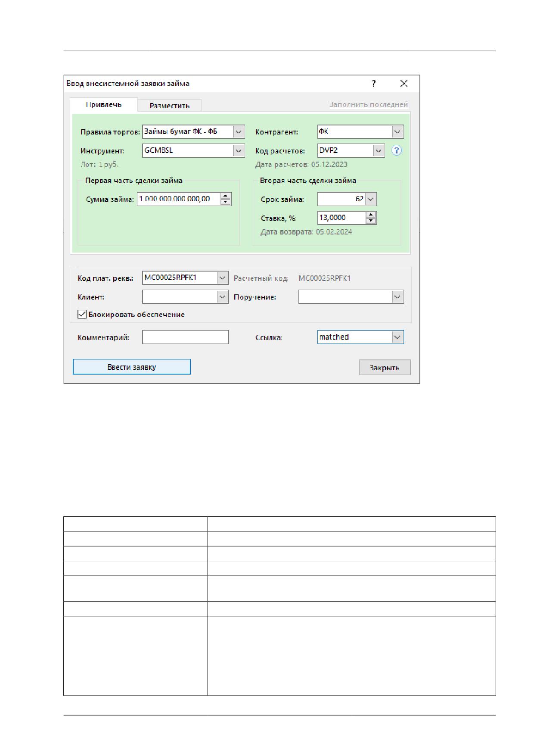Viewport: 534px width, 756px height.
Task: Close the loan order dialog with X
Action: click(x=404, y=84)
